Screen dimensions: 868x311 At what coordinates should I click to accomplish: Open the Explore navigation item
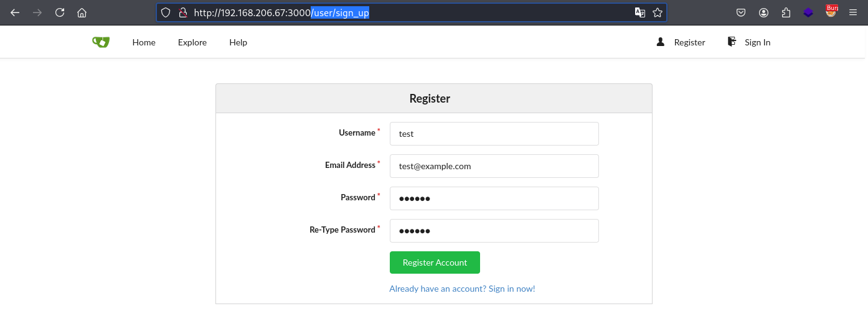point(192,42)
